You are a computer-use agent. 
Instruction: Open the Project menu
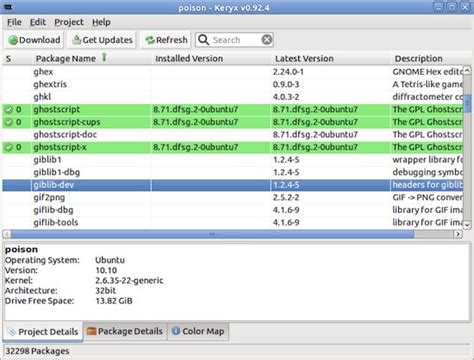tap(69, 22)
